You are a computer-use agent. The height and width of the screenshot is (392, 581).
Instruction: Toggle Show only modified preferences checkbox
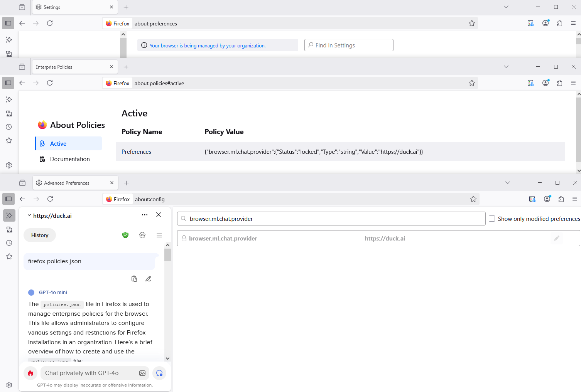tap(492, 219)
